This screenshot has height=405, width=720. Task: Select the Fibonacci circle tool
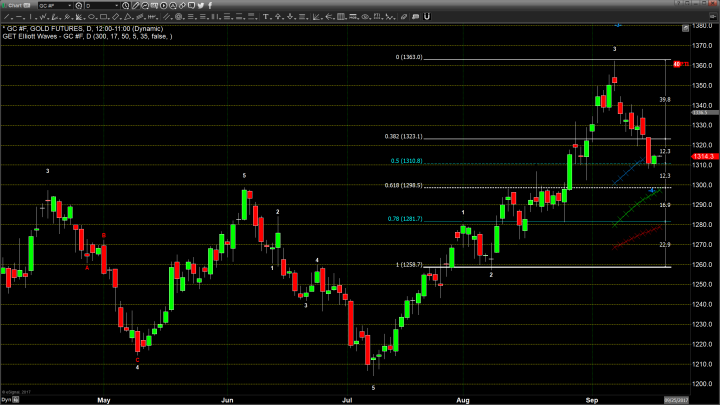click(179, 17)
